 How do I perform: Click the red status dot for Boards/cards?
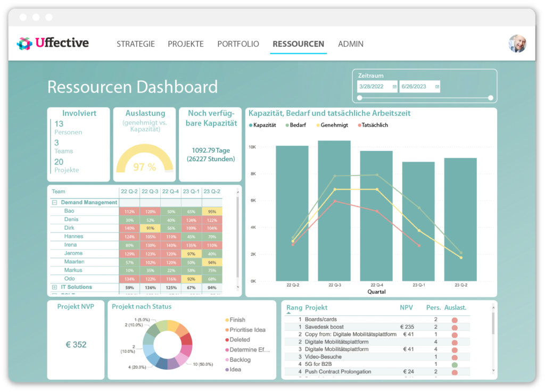[x=455, y=320]
